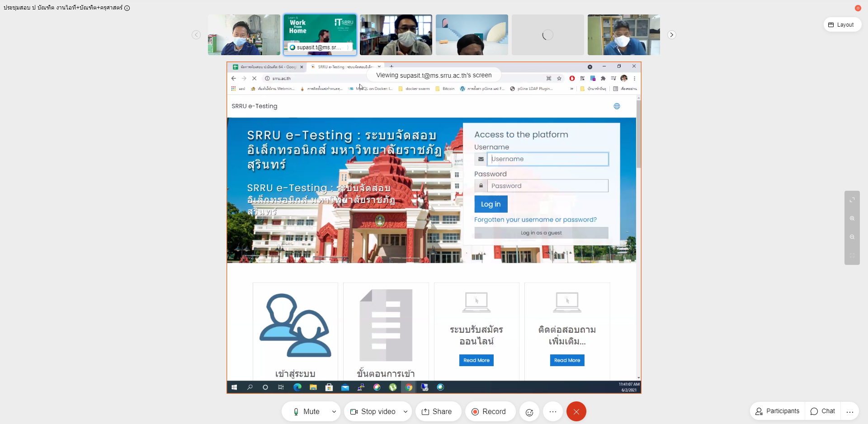The height and width of the screenshot is (424, 868).
Task: Open more options in meeting controls
Action: [x=553, y=412]
